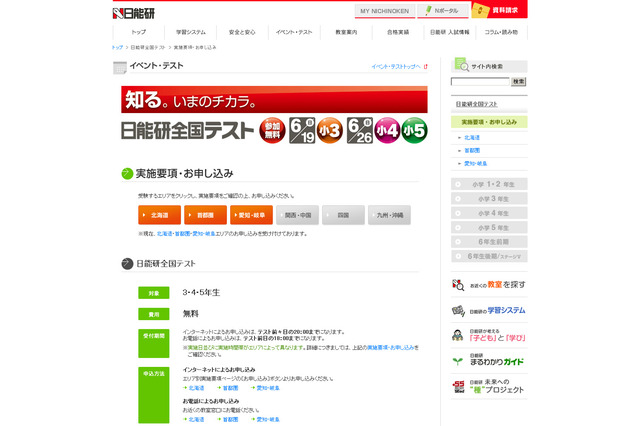The width and height of the screenshot is (640, 426).
Task: Follow the イベント・テストトップへ link
Action: (396, 67)
